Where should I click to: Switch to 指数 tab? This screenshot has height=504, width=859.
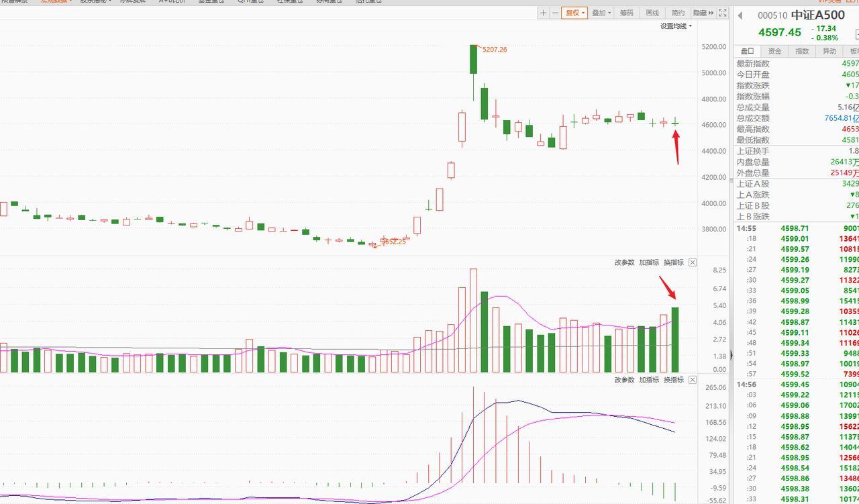click(802, 51)
